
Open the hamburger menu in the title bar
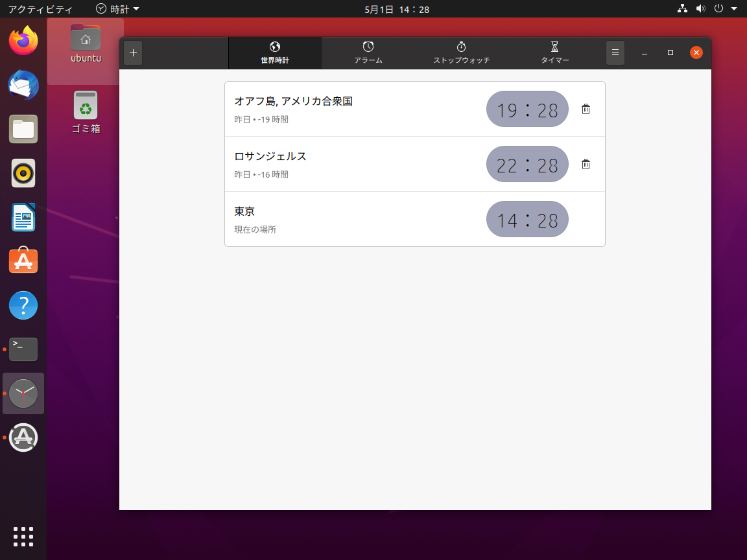pyautogui.click(x=615, y=52)
